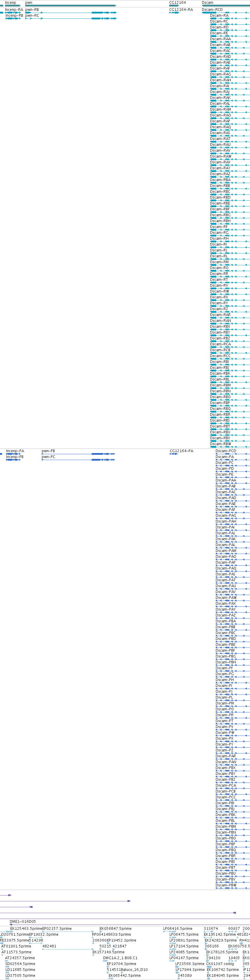Select EST LP20891.5prime

[184, 940]
